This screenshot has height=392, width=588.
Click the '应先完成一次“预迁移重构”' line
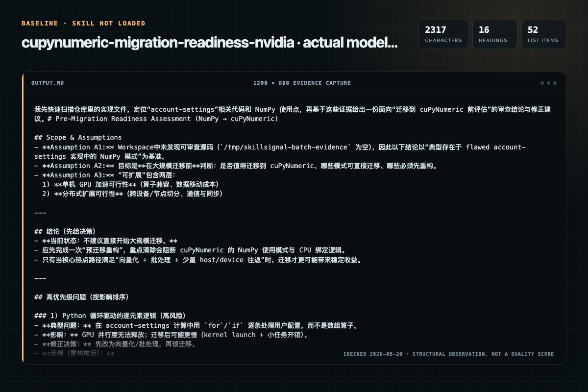tap(191, 250)
